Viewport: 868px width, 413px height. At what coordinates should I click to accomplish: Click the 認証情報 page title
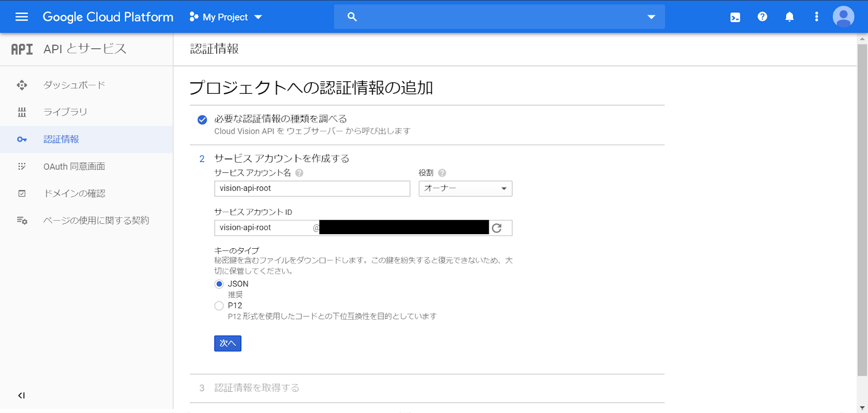(214, 49)
